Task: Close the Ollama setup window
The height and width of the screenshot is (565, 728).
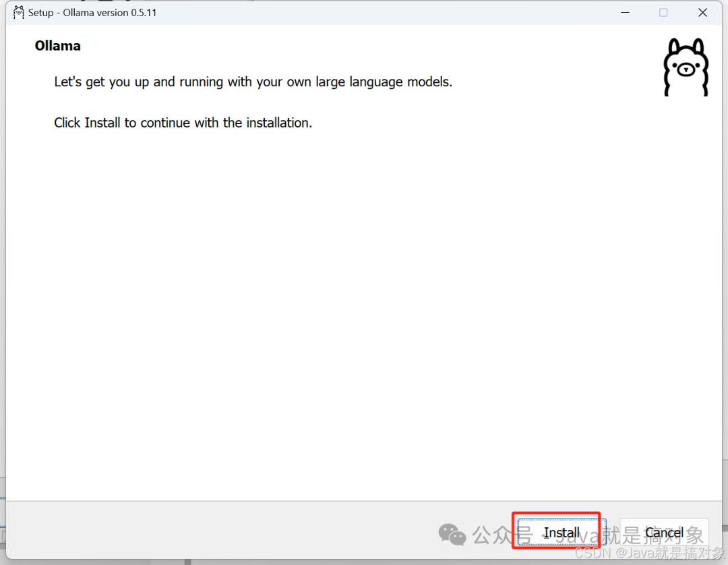Action: point(702,13)
